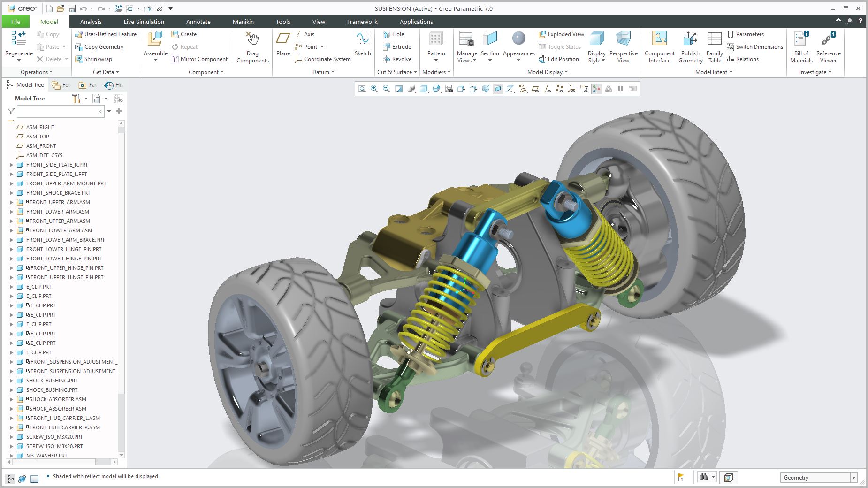868x488 pixels.
Task: Expand the SCREW_ISO_M3X20.PRT first entry
Action: click(12, 437)
